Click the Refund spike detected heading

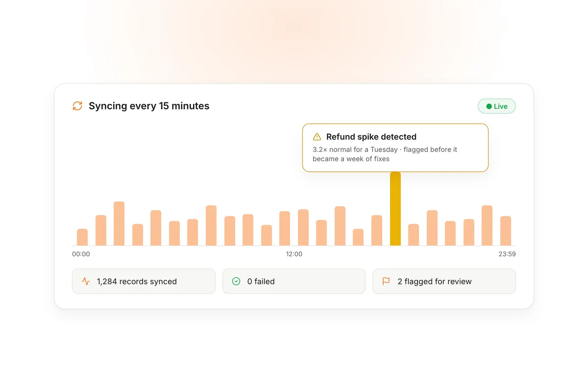click(x=371, y=137)
